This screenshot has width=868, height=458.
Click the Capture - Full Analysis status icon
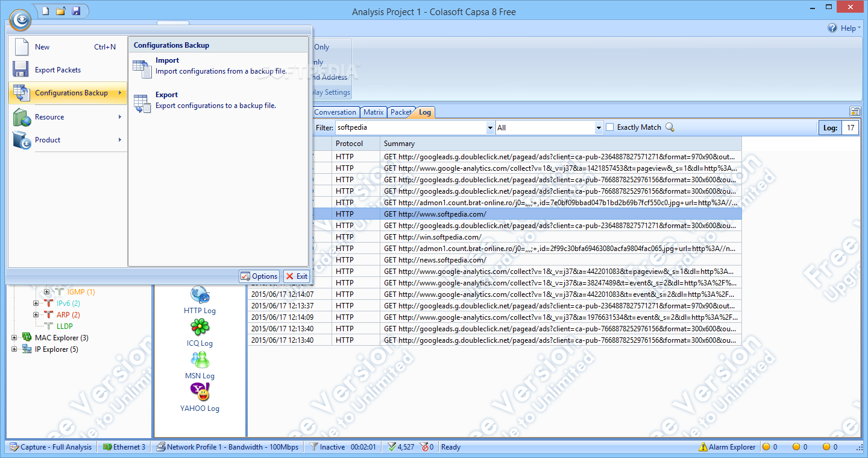14,447
